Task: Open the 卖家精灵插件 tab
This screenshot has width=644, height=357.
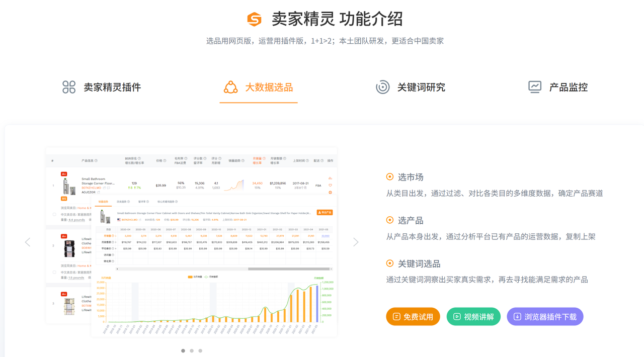Action: [112, 87]
